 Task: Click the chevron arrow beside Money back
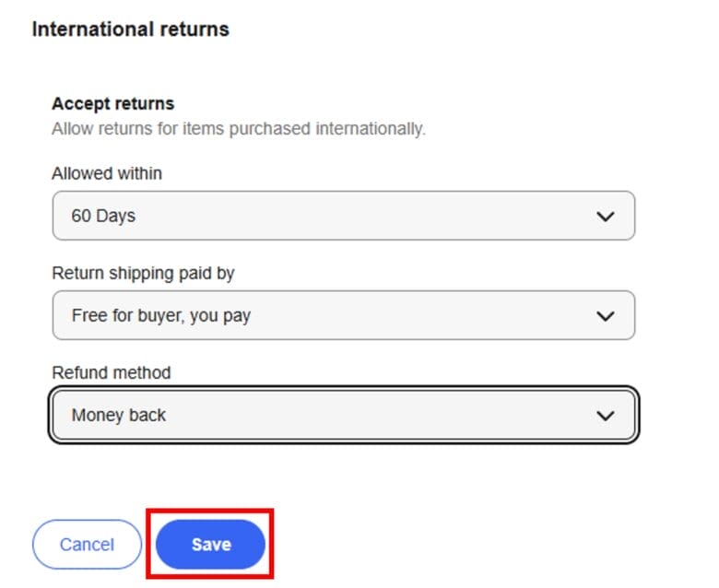(x=605, y=416)
